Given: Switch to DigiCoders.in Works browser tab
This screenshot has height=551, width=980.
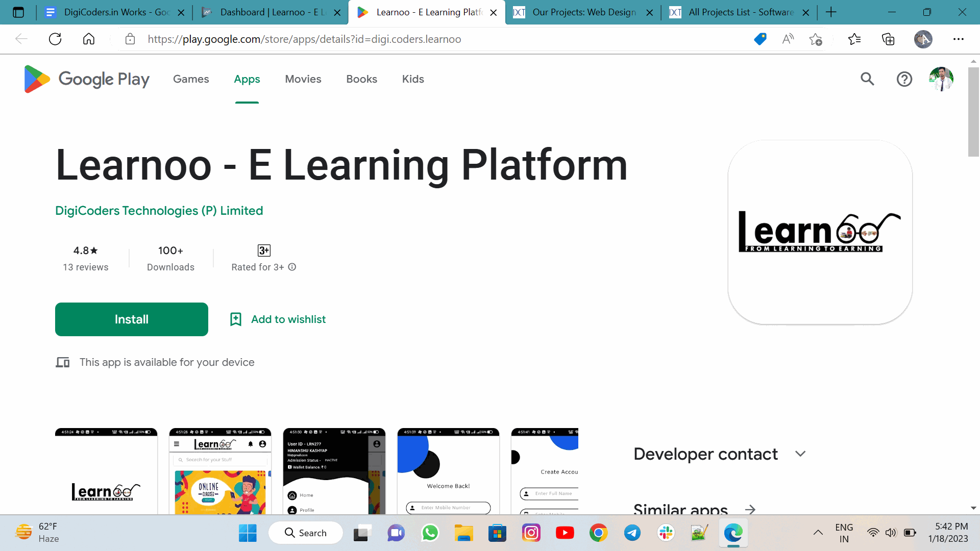Looking at the screenshot, I should tap(115, 12).
